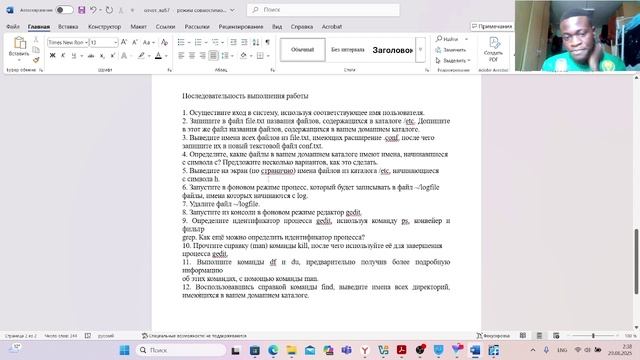Open the Times New Roman font dropdown
640x360 pixels.
tap(86, 42)
